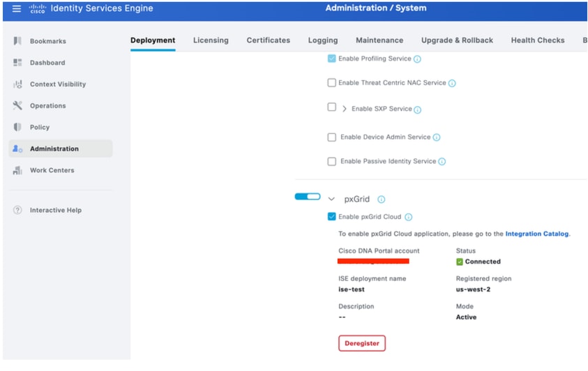Click the green Connected status icon
The image size is (588, 371).
click(460, 262)
